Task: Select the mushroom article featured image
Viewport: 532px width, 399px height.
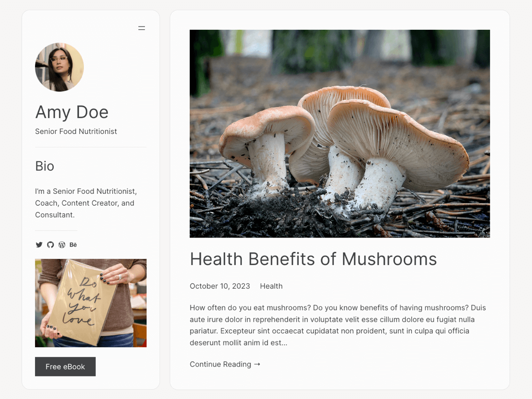Action: point(340,133)
